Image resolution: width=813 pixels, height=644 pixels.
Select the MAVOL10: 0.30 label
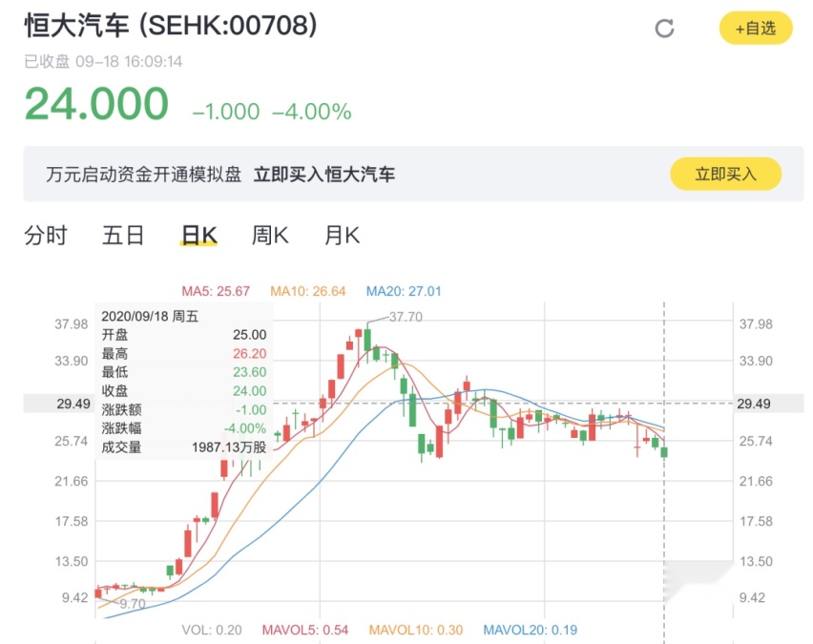coord(416,630)
